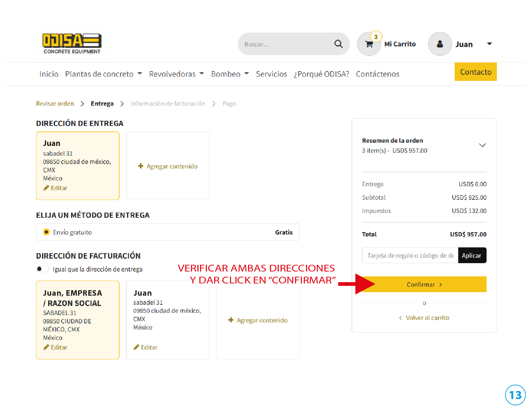Click the Entrega USD$ 0.00 value

click(472, 184)
